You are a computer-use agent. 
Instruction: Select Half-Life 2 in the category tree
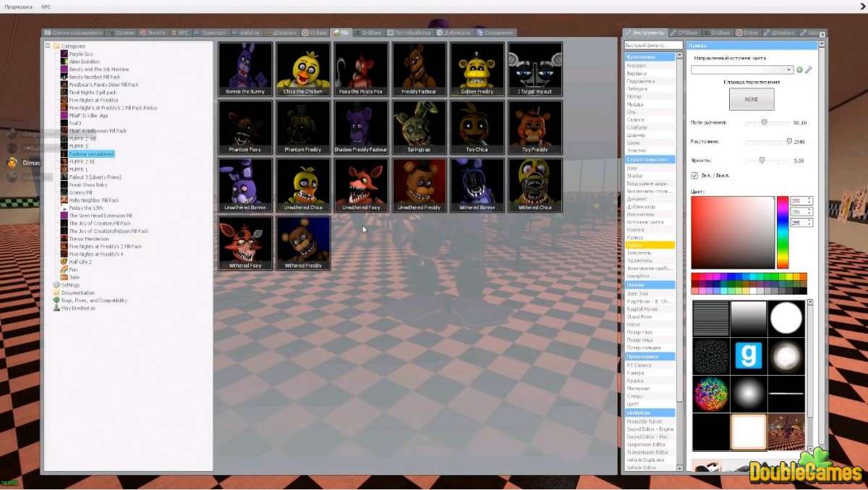[x=80, y=262]
